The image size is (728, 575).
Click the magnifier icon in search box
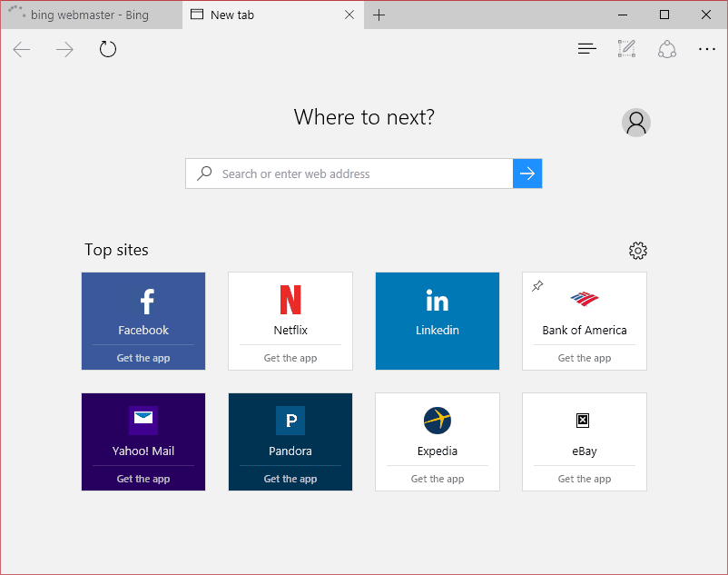(204, 173)
